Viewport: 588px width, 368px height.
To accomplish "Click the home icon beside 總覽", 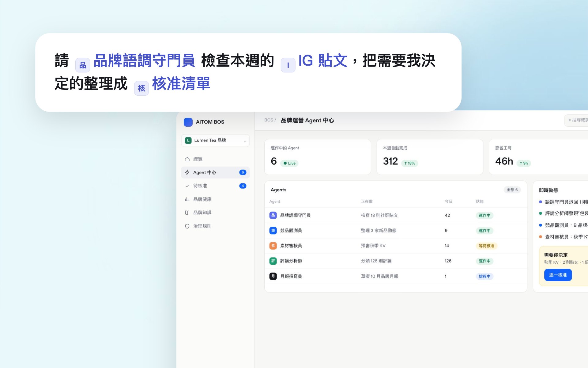I will tap(187, 159).
